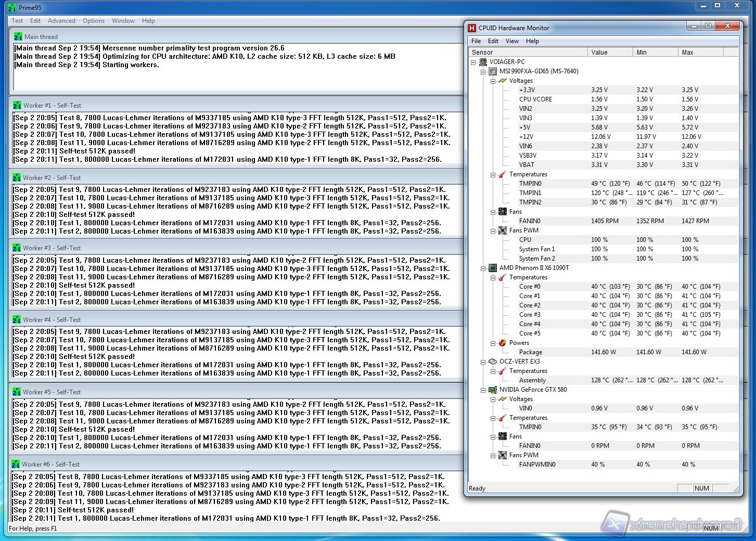Image resolution: width=756 pixels, height=541 pixels.
Task: Click the NVIDIA GeForce GTX 580 card icon
Action: tap(492, 390)
